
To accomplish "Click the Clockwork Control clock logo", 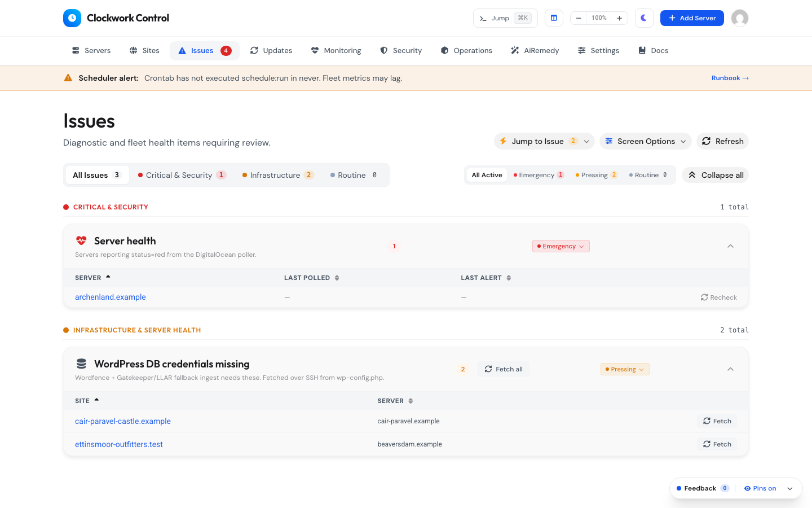I will 72,18.
